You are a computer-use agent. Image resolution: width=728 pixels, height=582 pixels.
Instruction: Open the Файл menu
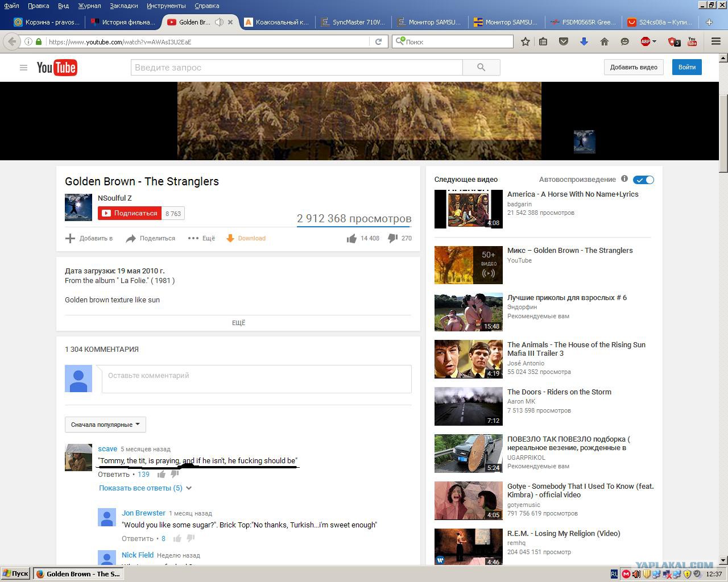[11, 6]
